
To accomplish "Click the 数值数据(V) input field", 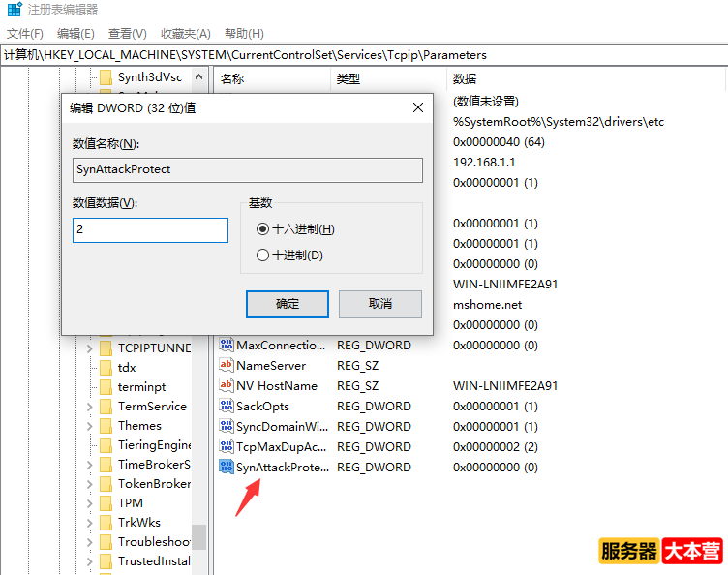I will click(x=150, y=230).
